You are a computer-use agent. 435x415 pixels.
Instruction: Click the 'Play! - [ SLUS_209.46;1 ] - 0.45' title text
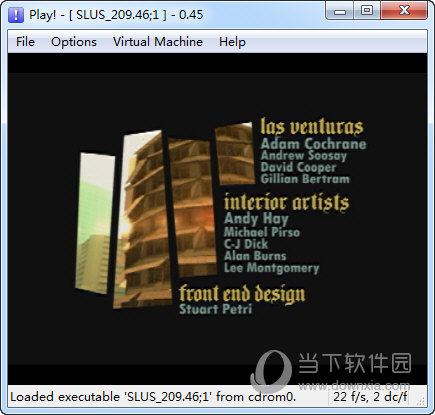tap(116, 15)
